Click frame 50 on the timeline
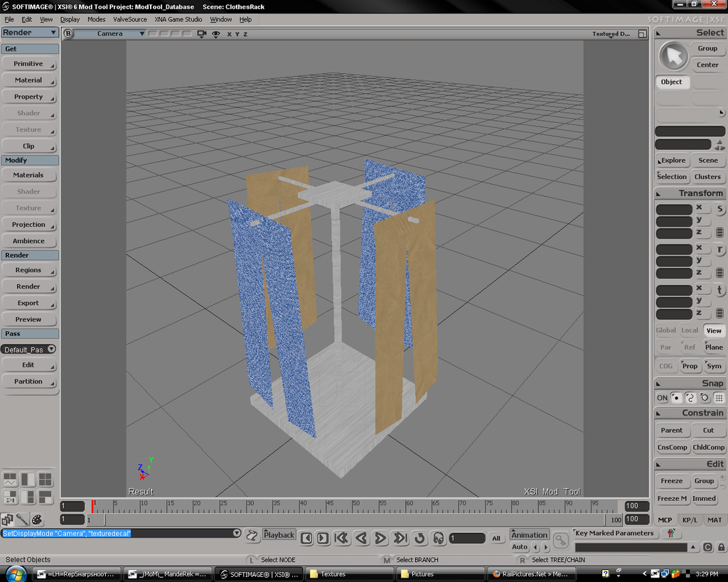The image size is (728, 582). tap(353, 505)
